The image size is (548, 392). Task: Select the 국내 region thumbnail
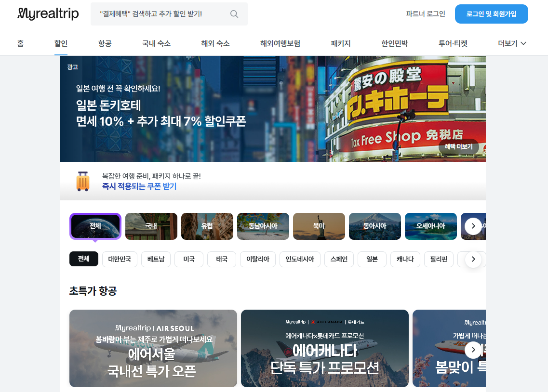[x=151, y=226]
